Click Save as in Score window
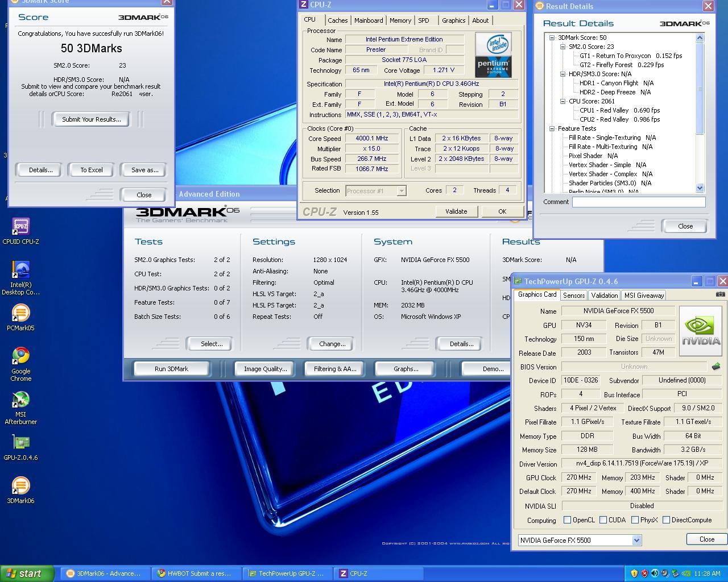 144,170
